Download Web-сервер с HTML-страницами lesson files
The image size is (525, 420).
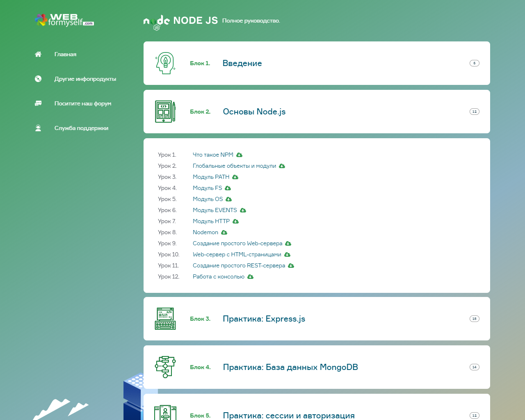click(288, 255)
